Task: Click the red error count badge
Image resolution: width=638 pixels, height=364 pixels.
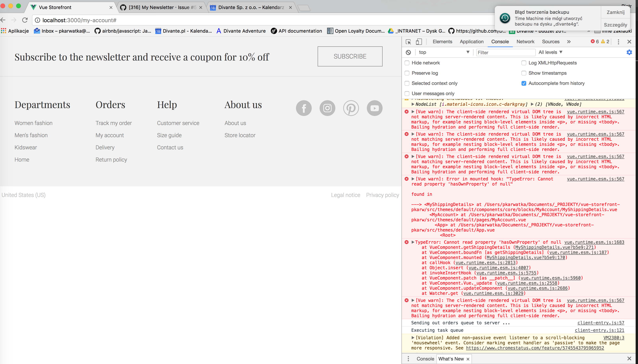Action: [595, 41]
